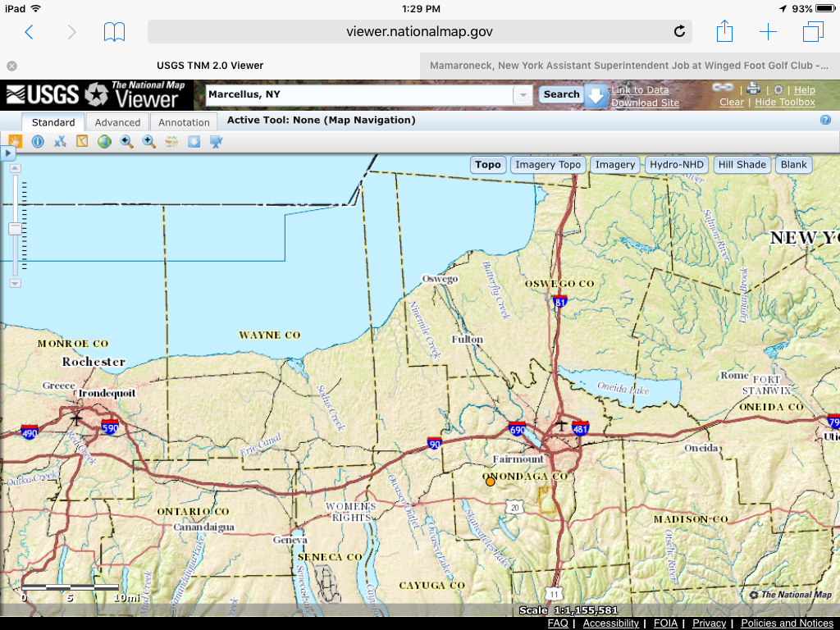Image resolution: width=840 pixels, height=630 pixels.
Task: Click the zoom slider's top arrow
Action: tap(15, 169)
